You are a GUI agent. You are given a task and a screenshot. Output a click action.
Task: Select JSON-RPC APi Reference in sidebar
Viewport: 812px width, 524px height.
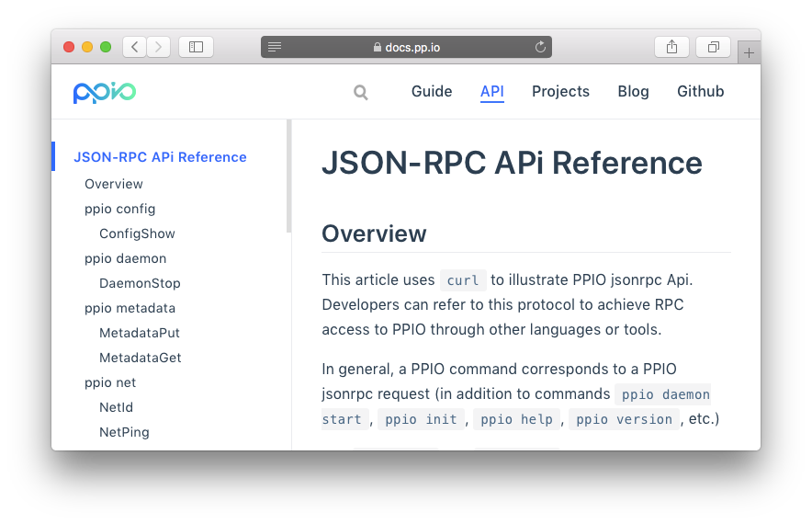tap(160, 157)
